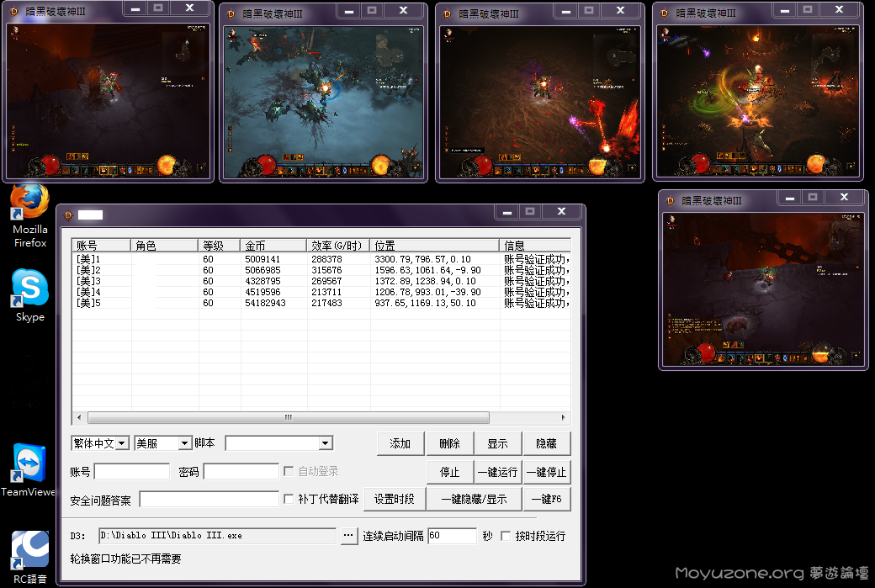The width and height of the screenshot is (875, 588).
Task: Click the 一键停止 button
Action: tap(546, 472)
